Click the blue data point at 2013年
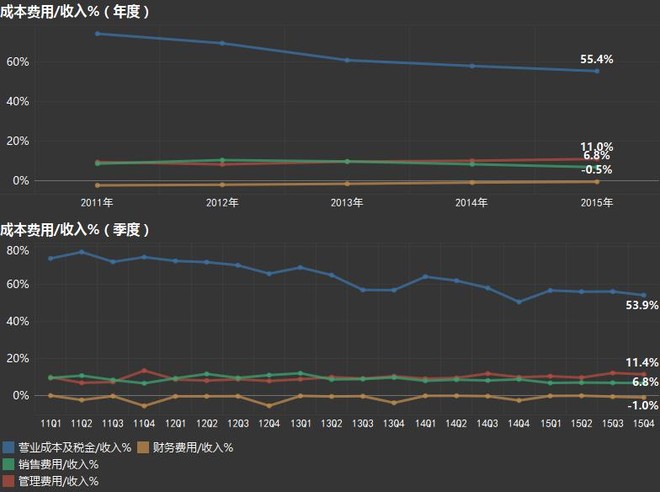This screenshot has width=660, height=492. click(347, 60)
